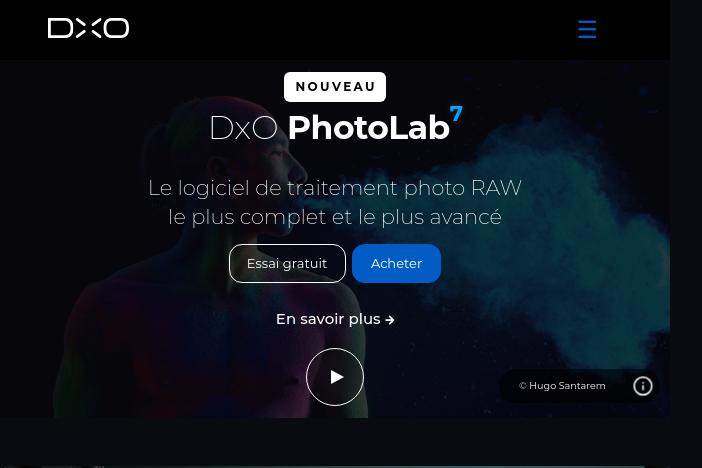Click the thin DxO word in title
Image resolution: width=702 pixels, height=468 pixels.
pyautogui.click(x=244, y=128)
